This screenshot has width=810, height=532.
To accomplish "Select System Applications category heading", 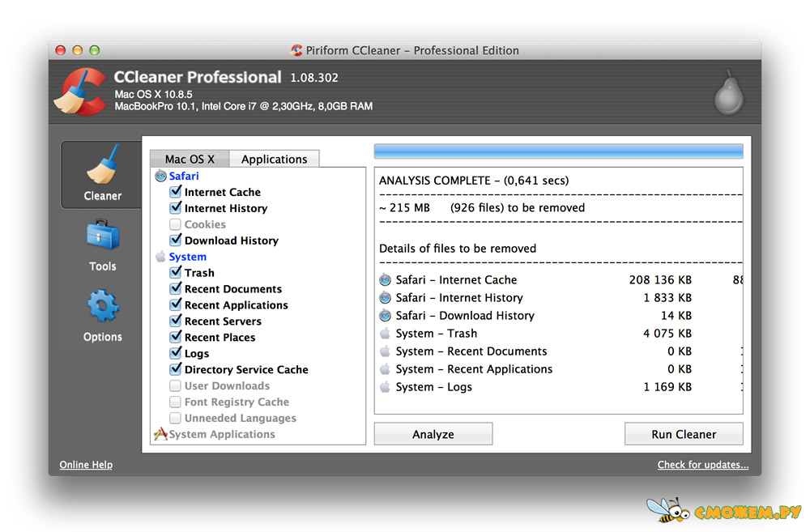I will click(222, 434).
